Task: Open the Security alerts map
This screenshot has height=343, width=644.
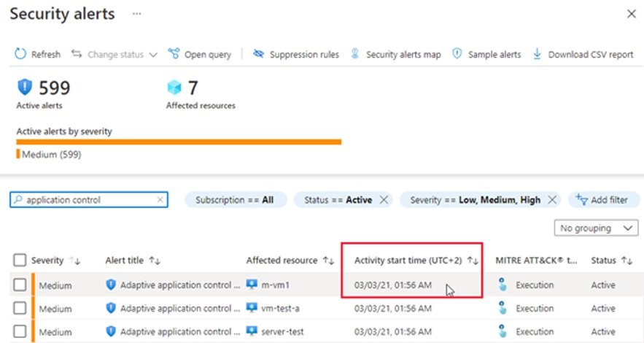Action: (396, 54)
